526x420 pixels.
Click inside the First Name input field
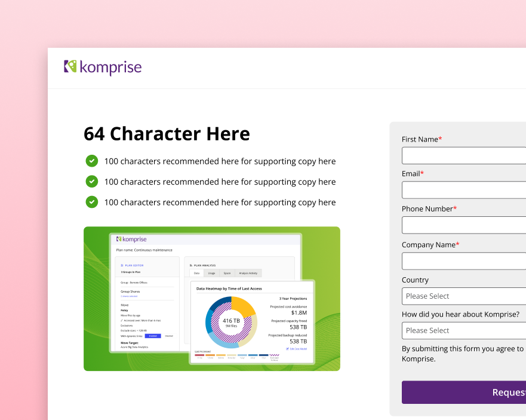[x=465, y=155]
